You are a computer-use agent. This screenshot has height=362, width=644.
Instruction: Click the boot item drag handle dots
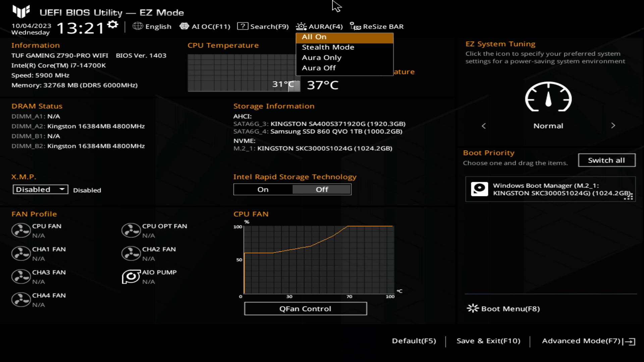[628, 196]
